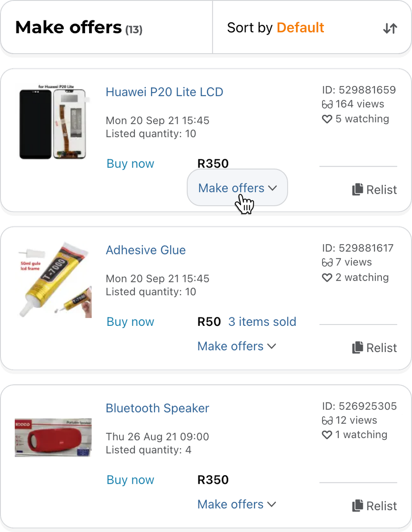Click the heart watching icon on Huawei listing
The image size is (412, 532).
(x=327, y=119)
